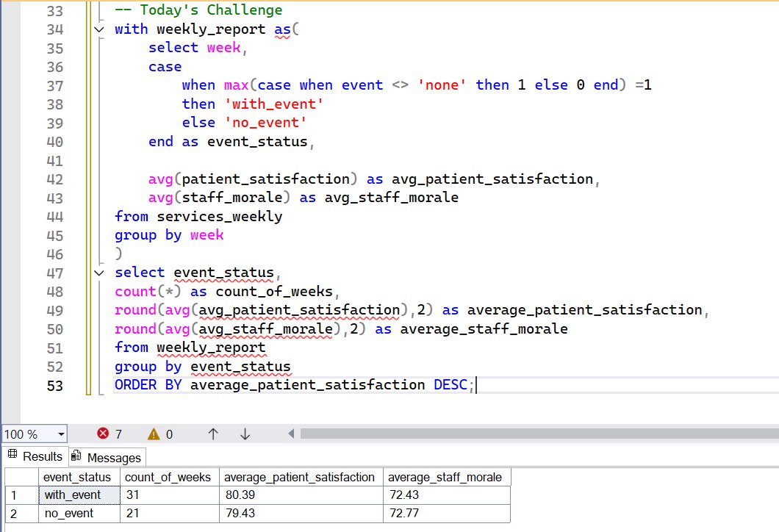Click 'services_weekly' table name on line 44

220,217
